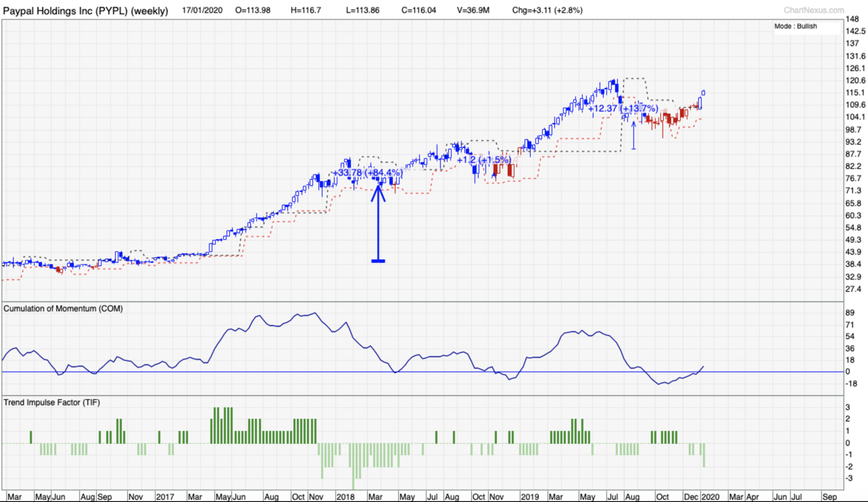Image resolution: width=868 pixels, height=502 pixels.
Task: Click the -18 level on COM axis
Action: coord(851,383)
